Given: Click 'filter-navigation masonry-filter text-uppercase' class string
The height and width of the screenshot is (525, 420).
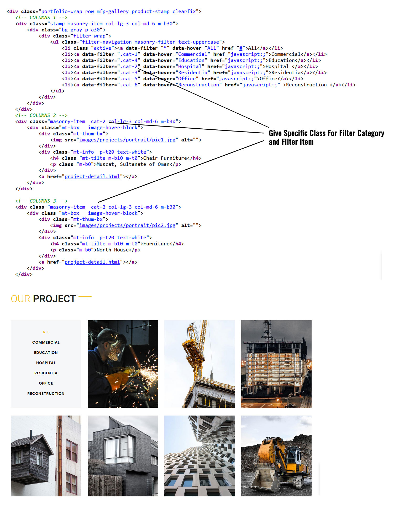Looking at the screenshot, I should [151, 42].
